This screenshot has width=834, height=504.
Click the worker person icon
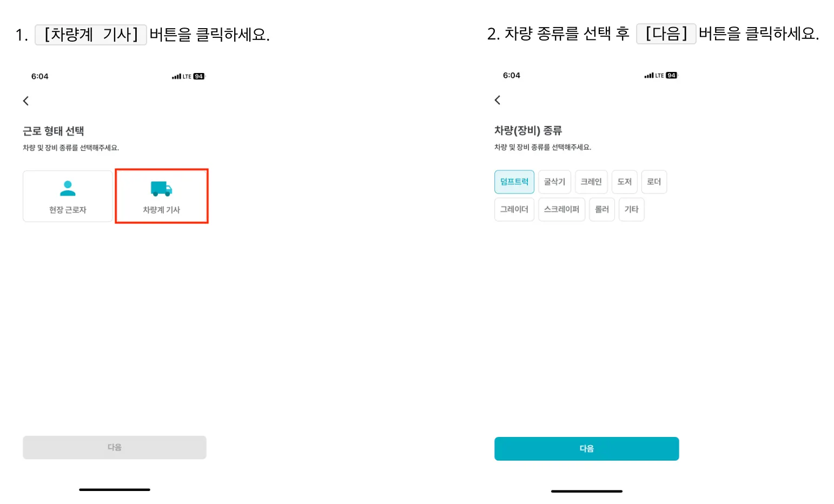point(68,188)
